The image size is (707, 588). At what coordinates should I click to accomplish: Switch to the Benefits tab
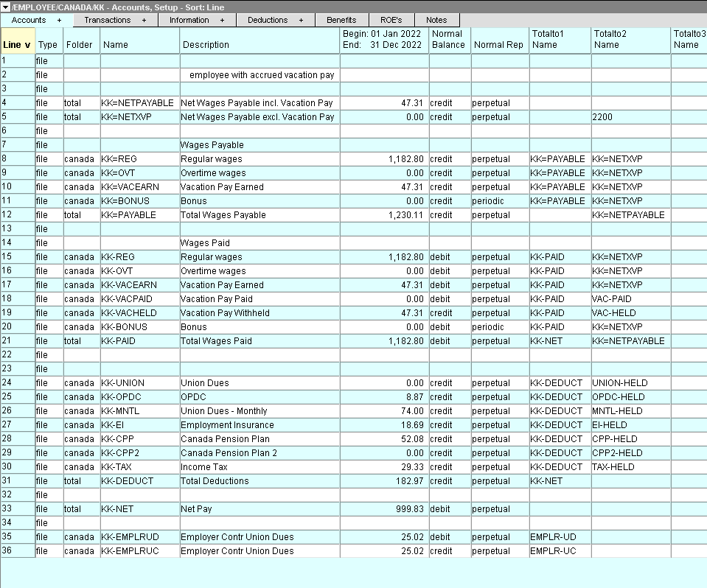[x=341, y=20]
